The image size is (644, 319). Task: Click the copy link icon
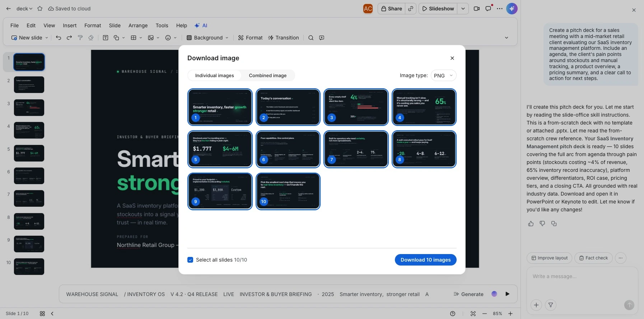[x=411, y=9]
